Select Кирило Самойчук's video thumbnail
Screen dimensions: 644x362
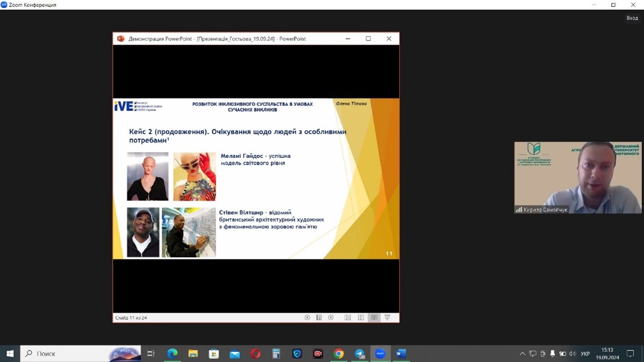(x=577, y=178)
